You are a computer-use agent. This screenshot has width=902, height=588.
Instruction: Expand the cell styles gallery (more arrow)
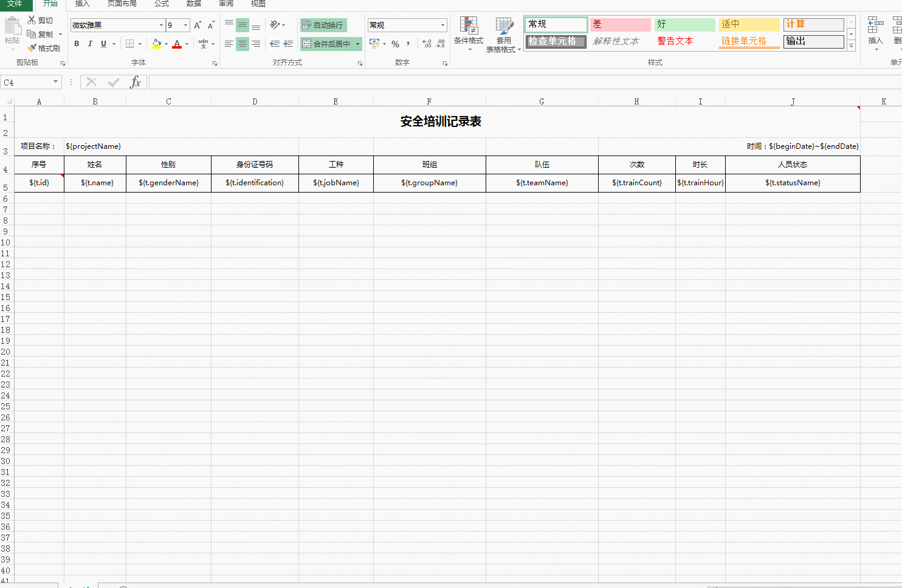point(851,46)
